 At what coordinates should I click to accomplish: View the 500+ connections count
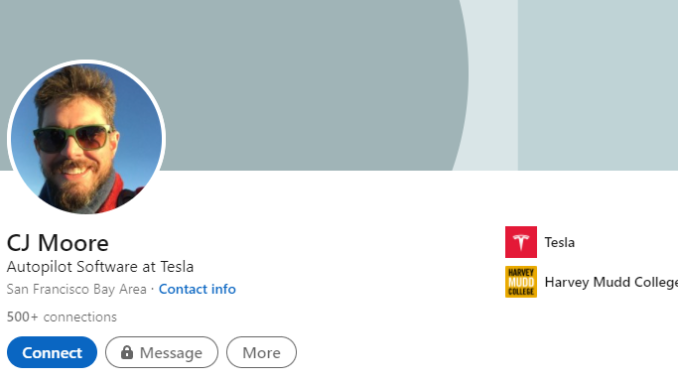62,317
